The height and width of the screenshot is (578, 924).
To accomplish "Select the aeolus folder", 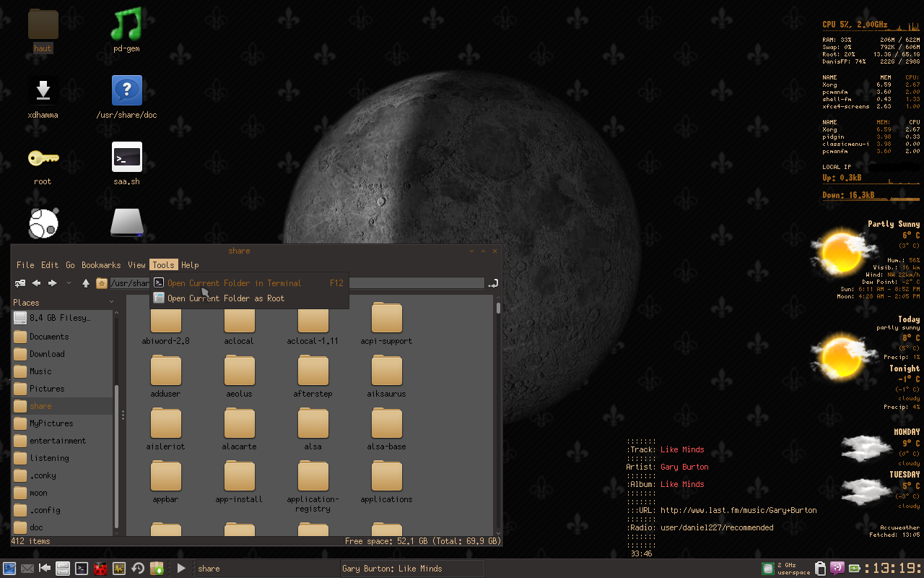I will pos(239,376).
